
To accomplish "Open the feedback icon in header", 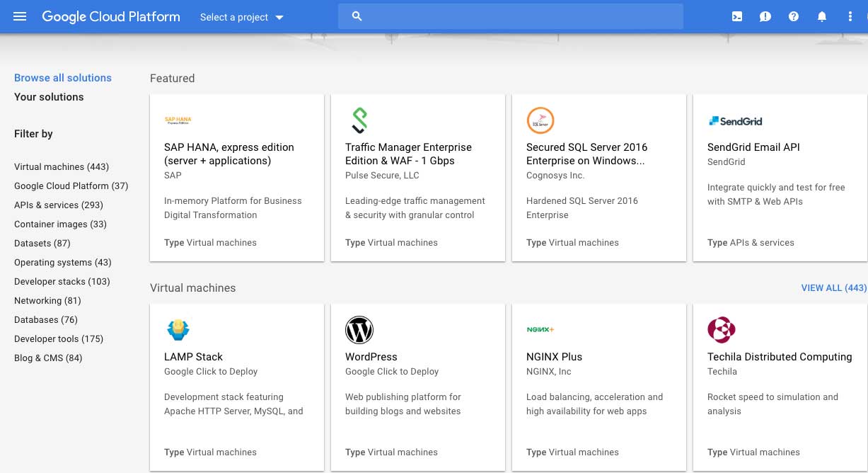I will [x=765, y=16].
